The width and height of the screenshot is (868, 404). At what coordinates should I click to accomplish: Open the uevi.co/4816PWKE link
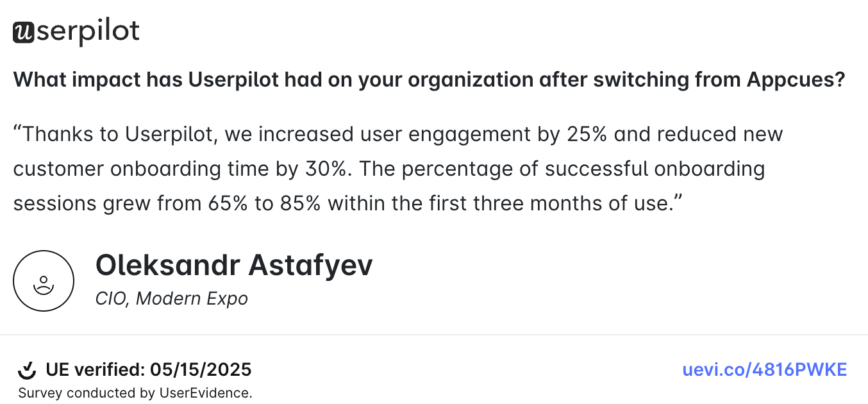[x=764, y=370]
